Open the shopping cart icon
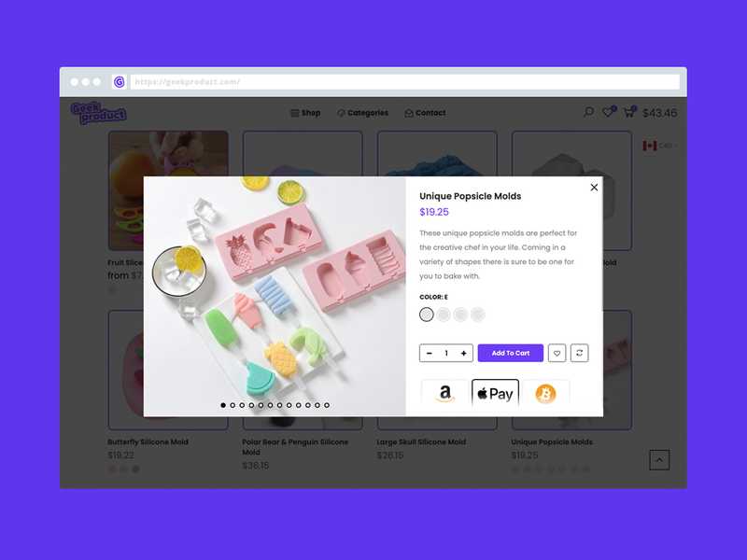 pos(629,112)
